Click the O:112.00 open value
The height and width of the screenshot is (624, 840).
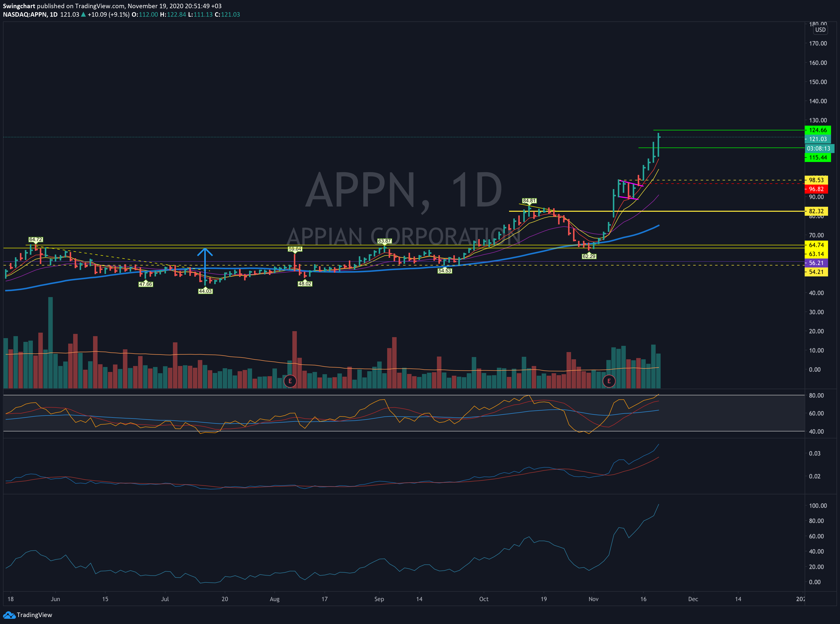coord(145,14)
